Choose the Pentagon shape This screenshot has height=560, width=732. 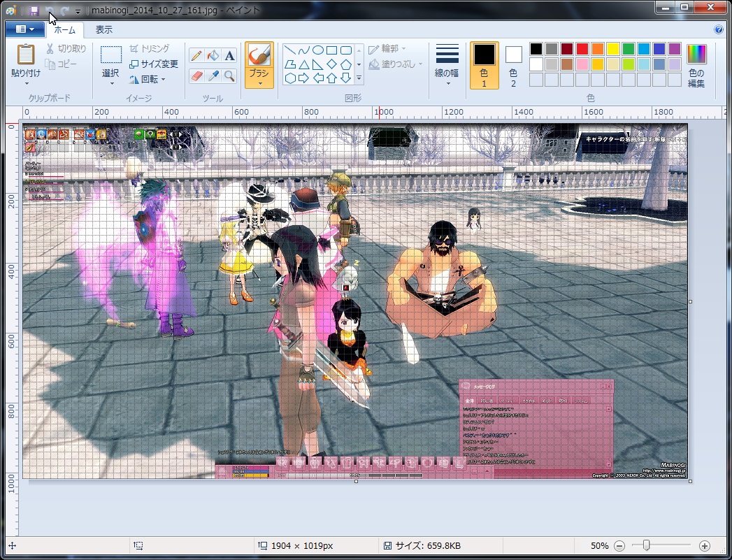coord(346,64)
